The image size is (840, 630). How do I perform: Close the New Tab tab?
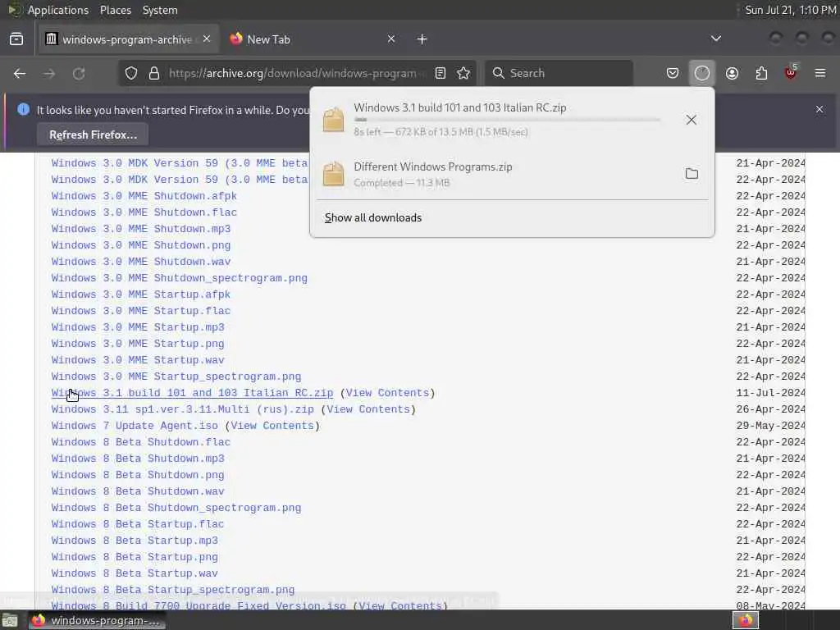coord(391,39)
